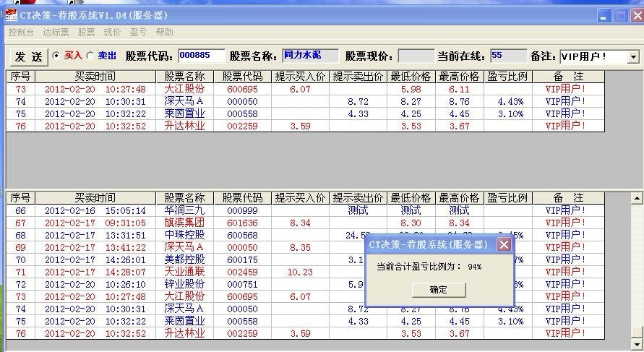
Task: Click buy price 10.23 in lower table
Action: click(300, 272)
